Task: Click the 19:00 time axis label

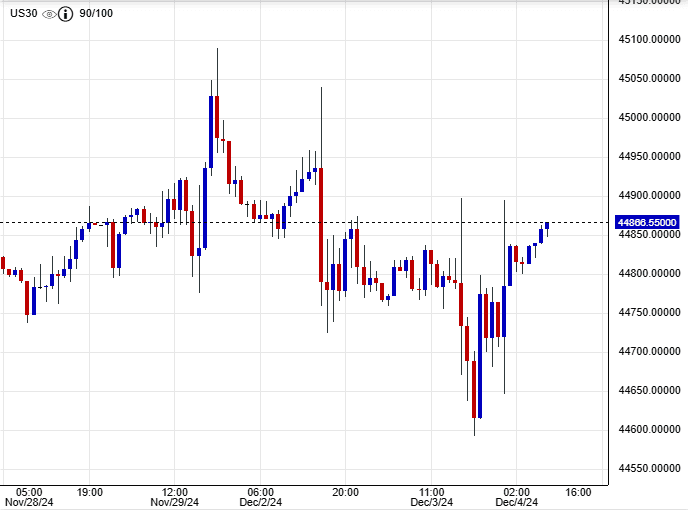Action: pos(90,492)
